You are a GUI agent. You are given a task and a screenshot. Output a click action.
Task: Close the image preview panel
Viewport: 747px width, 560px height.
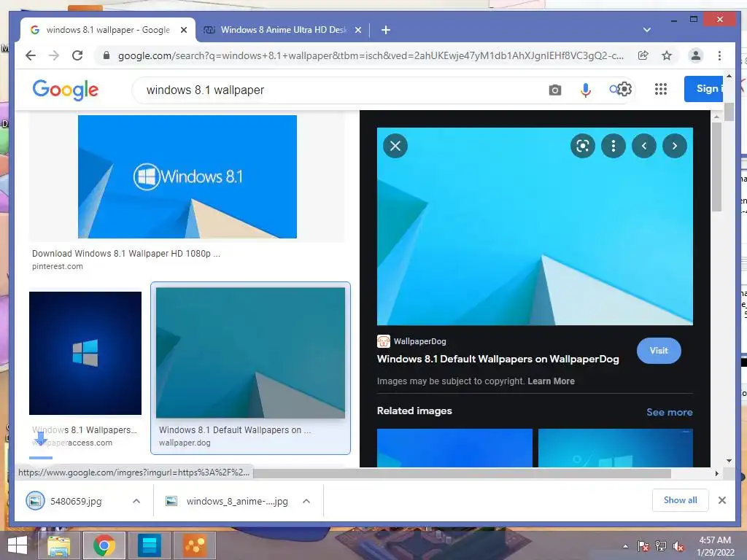coord(395,146)
